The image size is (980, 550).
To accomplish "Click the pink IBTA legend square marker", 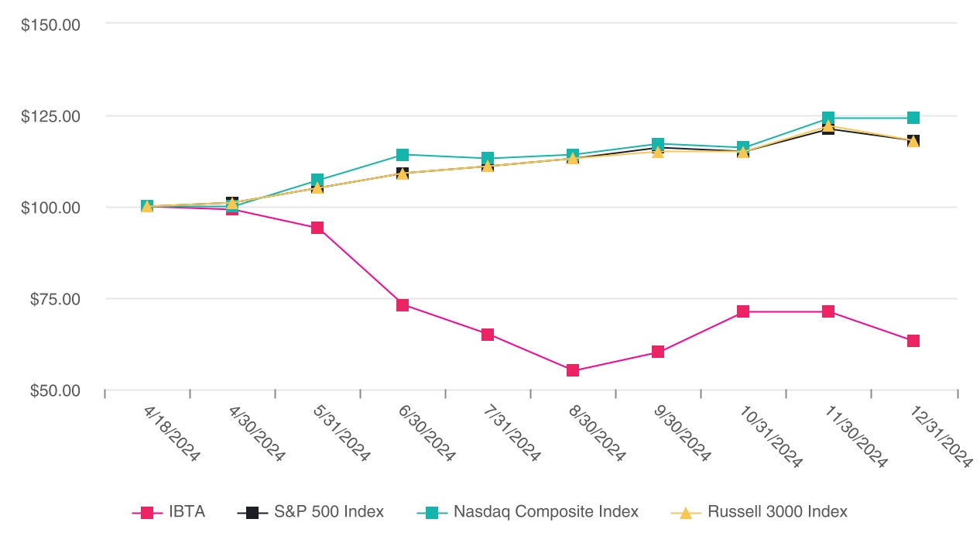I will 146,513.
